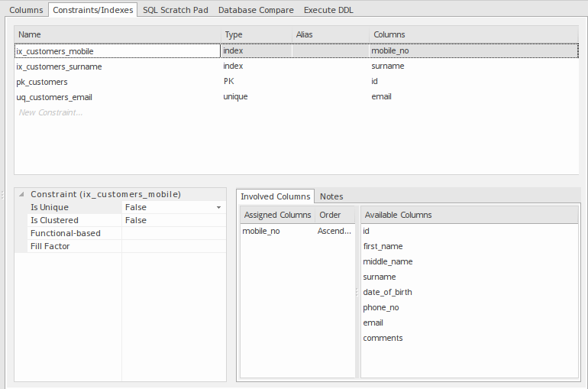Switch to the Notes tab
Image resolution: width=588 pixels, height=389 pixels.
[331, 196]
